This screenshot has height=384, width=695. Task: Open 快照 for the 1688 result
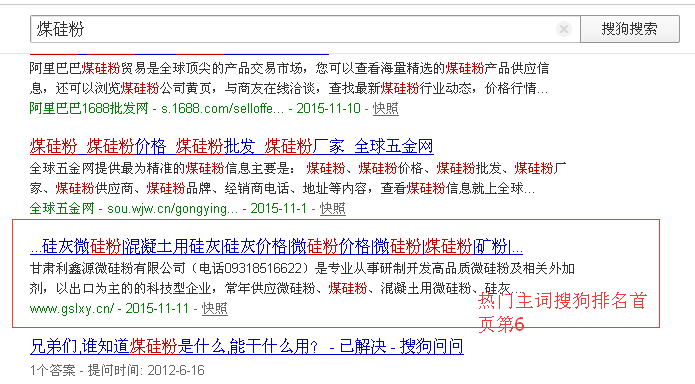tap(385, 108)
